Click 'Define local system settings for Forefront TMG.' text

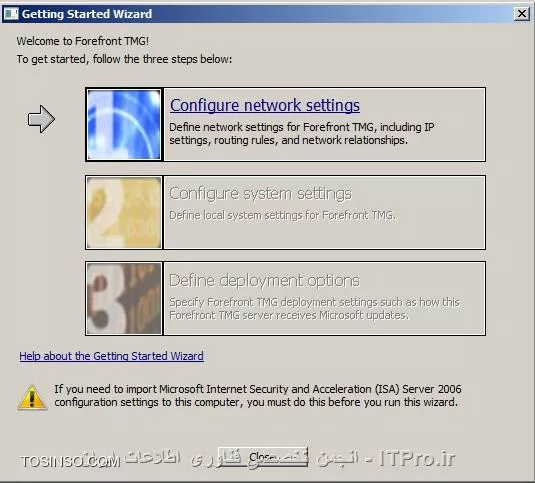pyautogui.click(x=283, y=215)
